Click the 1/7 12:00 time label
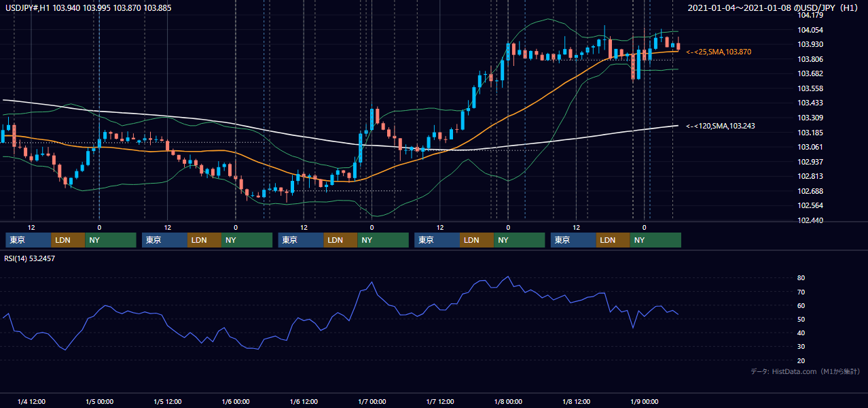 tap(440, 401)
